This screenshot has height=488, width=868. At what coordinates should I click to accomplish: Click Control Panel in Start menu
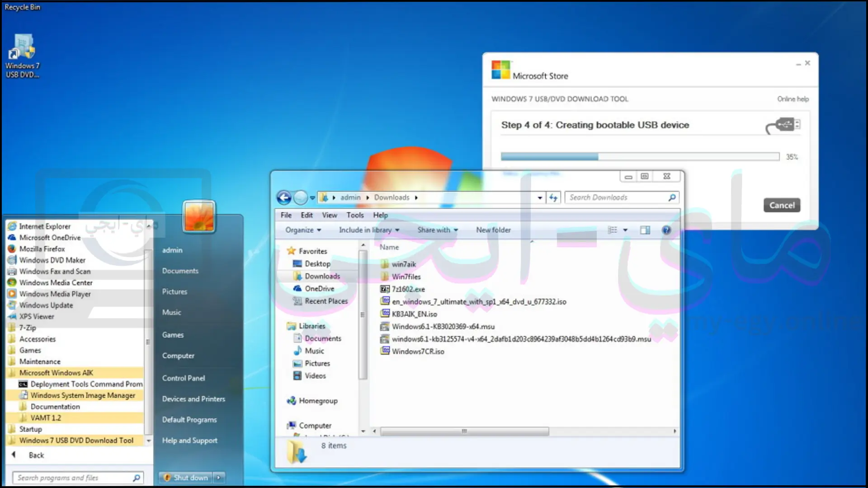click(x=184, y=378)
